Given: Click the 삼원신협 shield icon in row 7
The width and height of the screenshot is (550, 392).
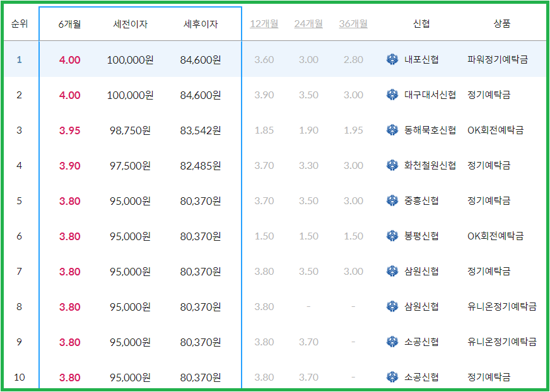Looking at the screenshot, I should 392,270.
